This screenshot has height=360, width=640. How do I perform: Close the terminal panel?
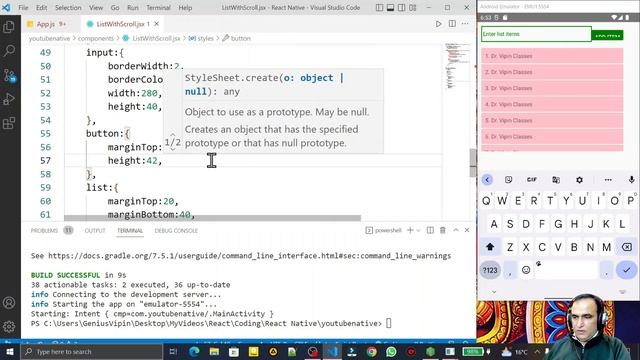point(467,230)
